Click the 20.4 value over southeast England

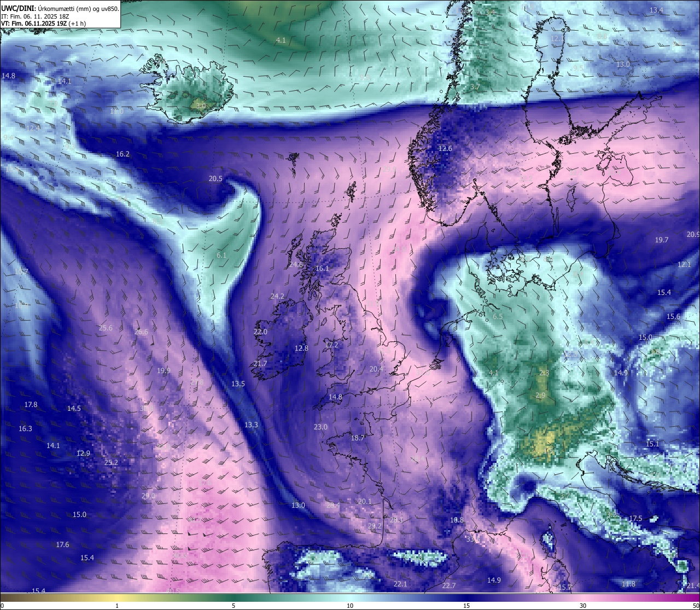tap(376, 369)
